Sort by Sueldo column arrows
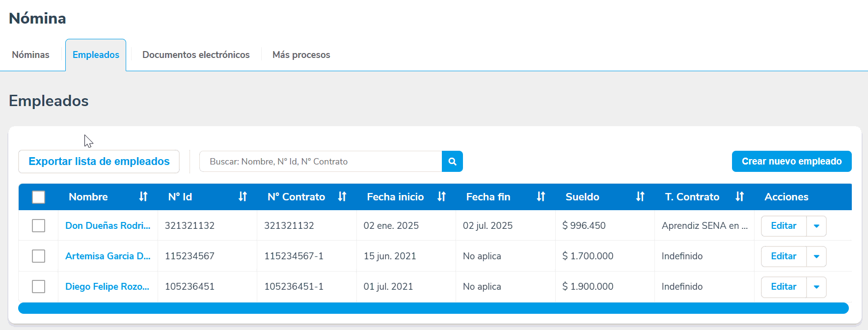 coord(640,197)
